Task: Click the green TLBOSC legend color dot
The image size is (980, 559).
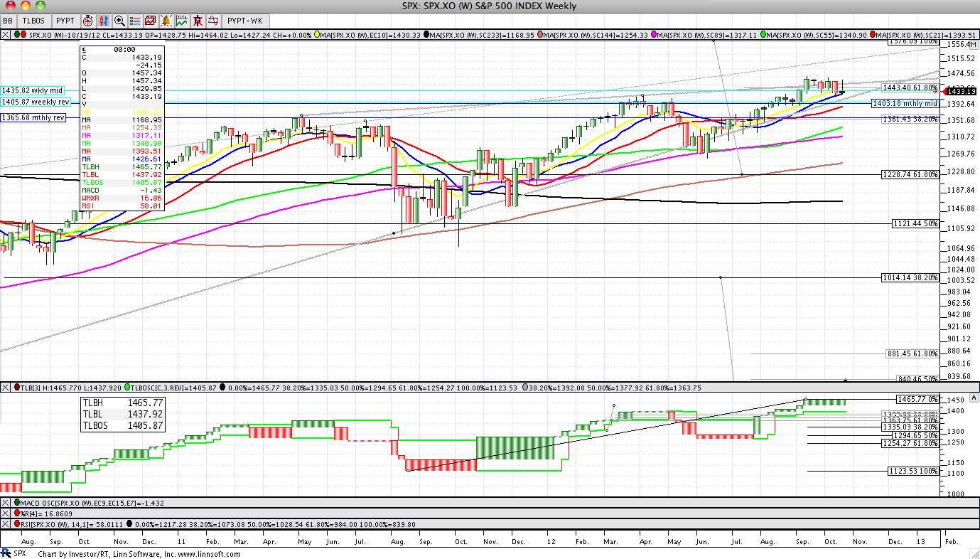Action: point(127,388)
